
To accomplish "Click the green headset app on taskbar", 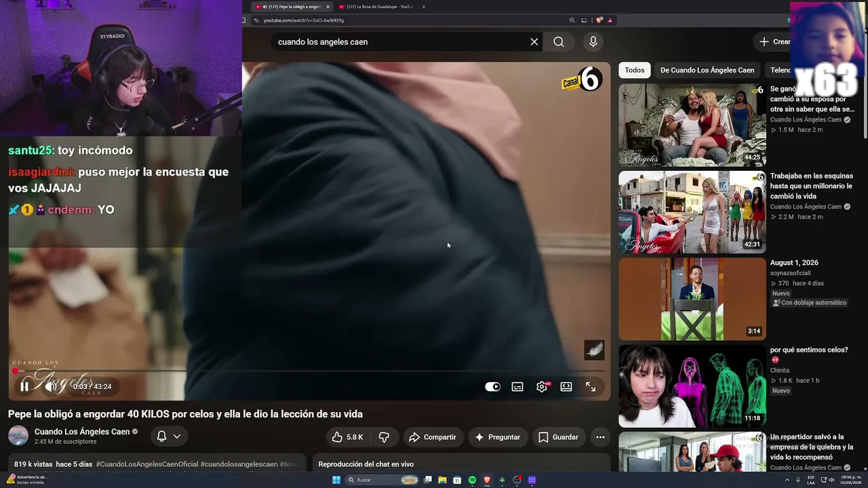I will [x=502, y=480].
